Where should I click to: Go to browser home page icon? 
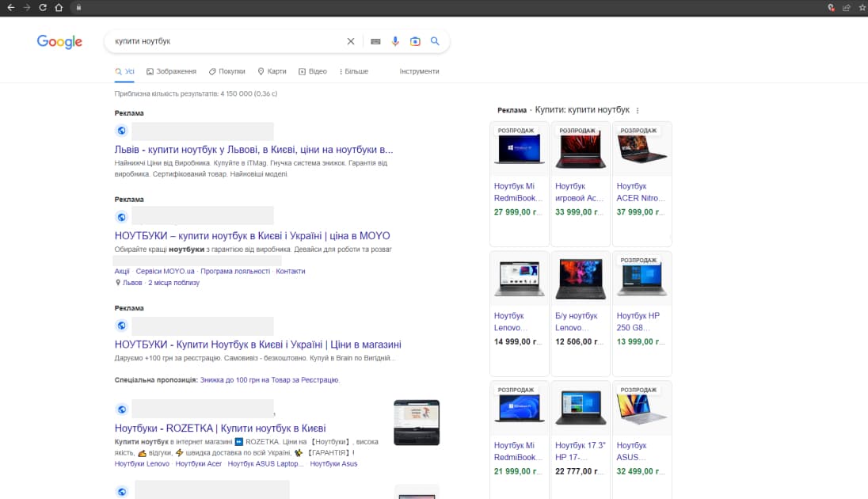[59, 7]
